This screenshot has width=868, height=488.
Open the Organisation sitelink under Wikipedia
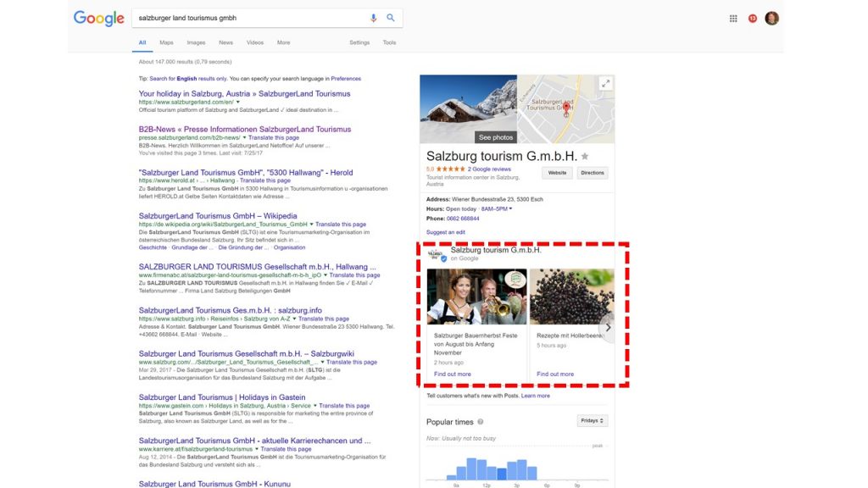290,248
